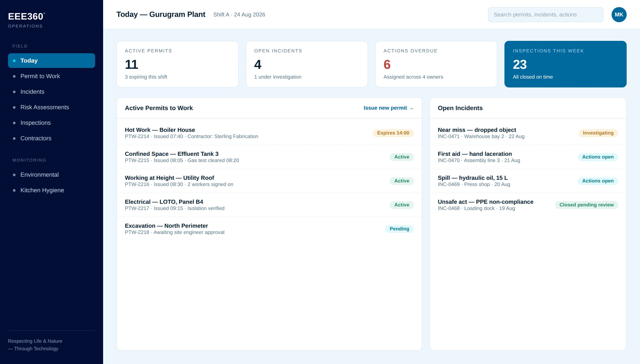Open Inspections This Week card

pos(565,64)
